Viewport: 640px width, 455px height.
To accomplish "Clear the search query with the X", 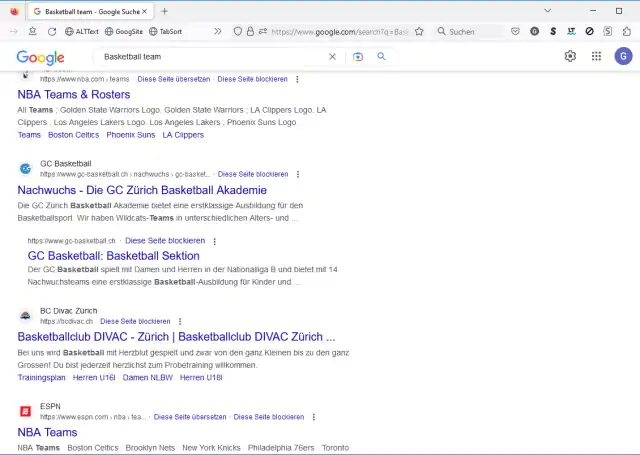I will [x=333, y=57].
